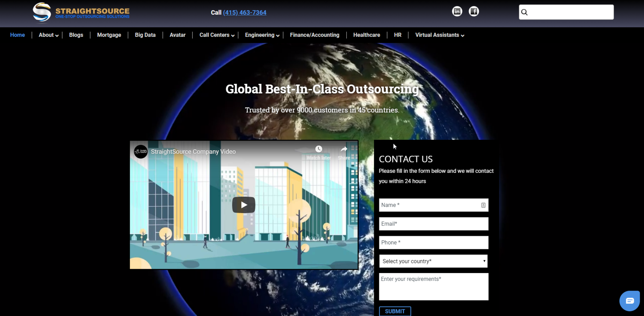The width and height of the screenshot is (644, 316).
Task: Open the Mortgage menu item
Action: point(109,35)
